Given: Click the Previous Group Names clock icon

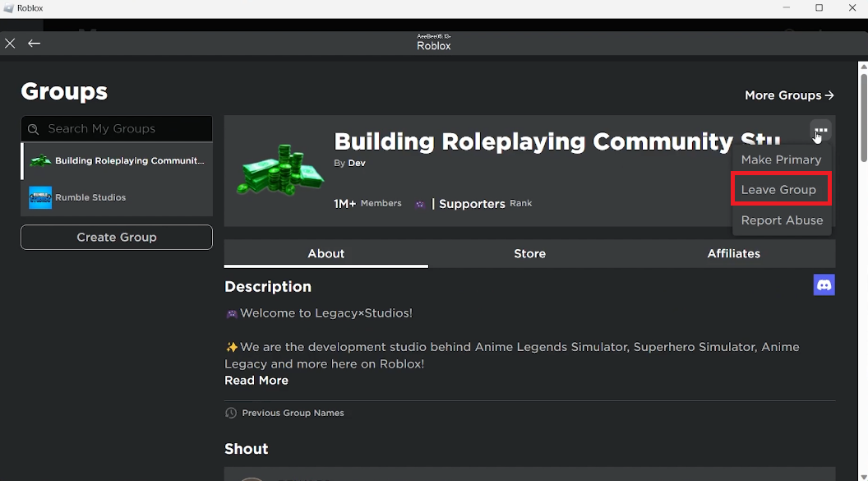Looking at the screenshot, I should click(231, 413).
